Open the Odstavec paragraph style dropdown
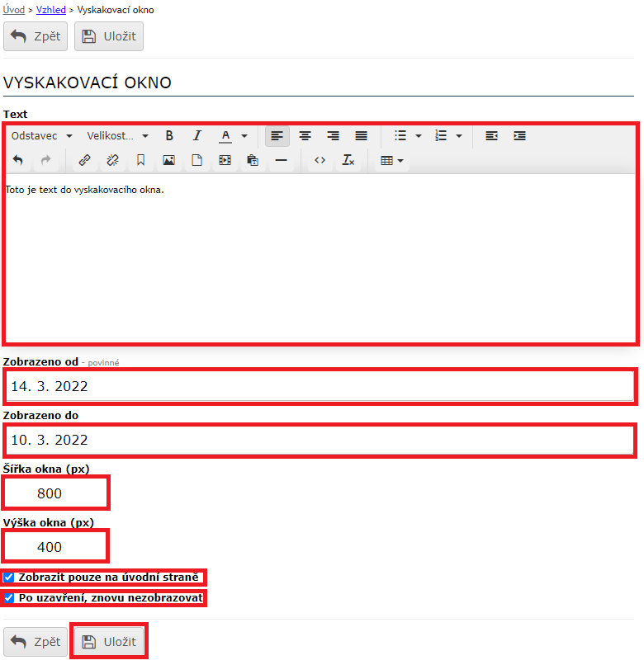The image size is (644, 665). click(x=41, y=136)
